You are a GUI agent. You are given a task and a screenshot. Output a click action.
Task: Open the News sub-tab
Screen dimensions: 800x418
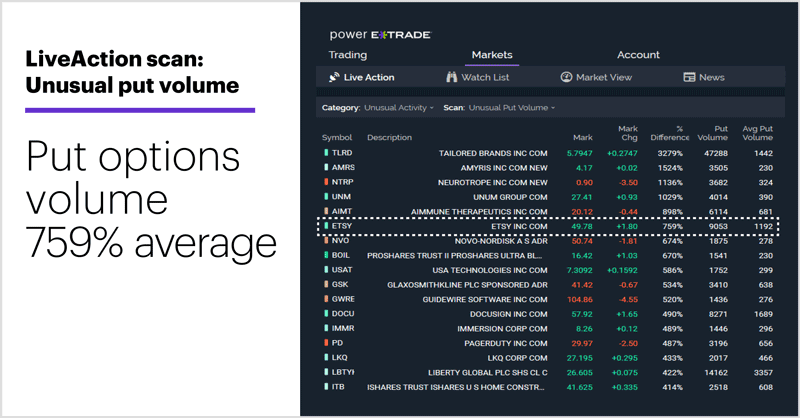tap(704, 77)
